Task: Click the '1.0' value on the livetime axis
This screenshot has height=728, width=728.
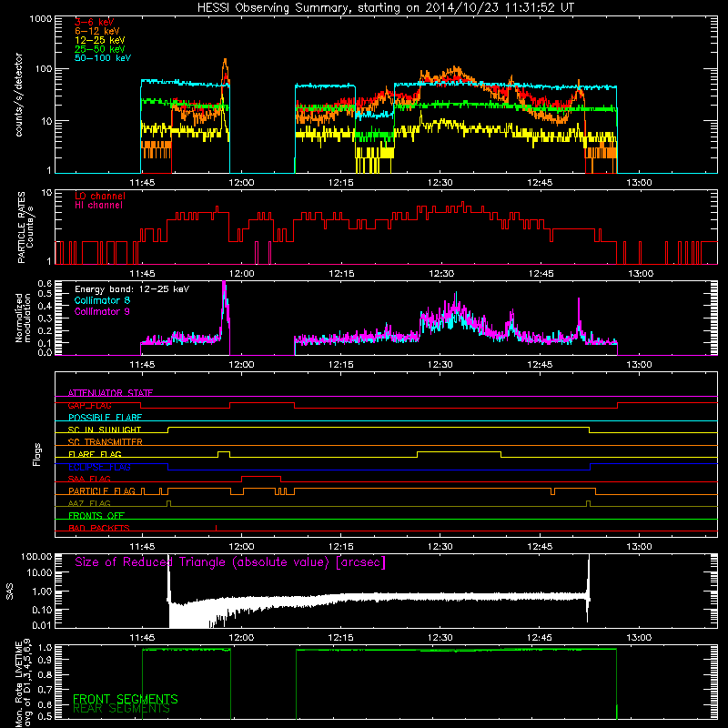Action: [46, 648]
